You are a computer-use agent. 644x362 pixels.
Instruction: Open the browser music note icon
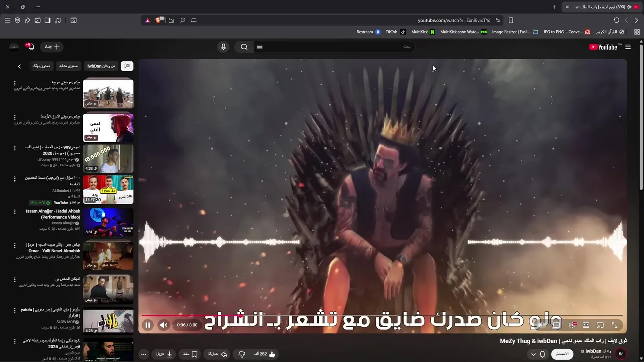coord(58,20)
